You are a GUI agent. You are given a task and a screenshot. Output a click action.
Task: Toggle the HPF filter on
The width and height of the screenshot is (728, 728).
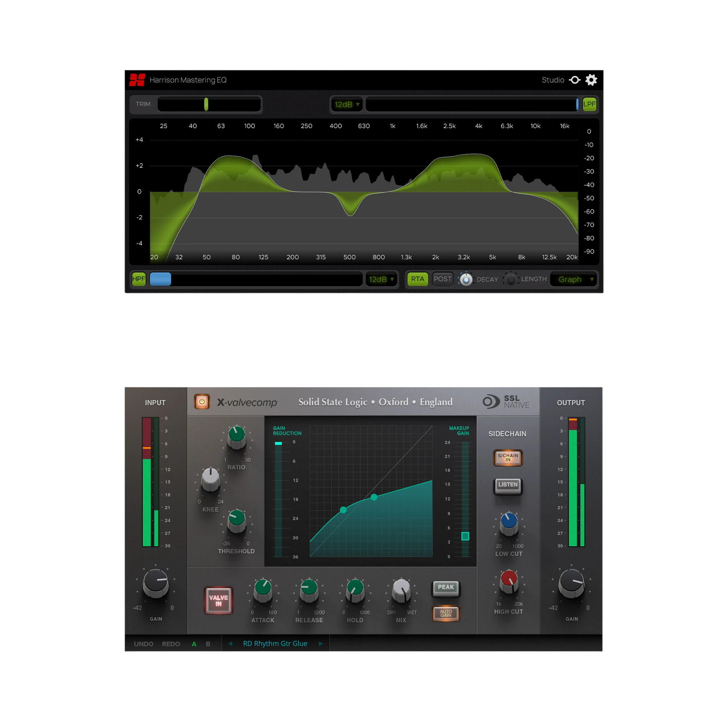[139, 279]
